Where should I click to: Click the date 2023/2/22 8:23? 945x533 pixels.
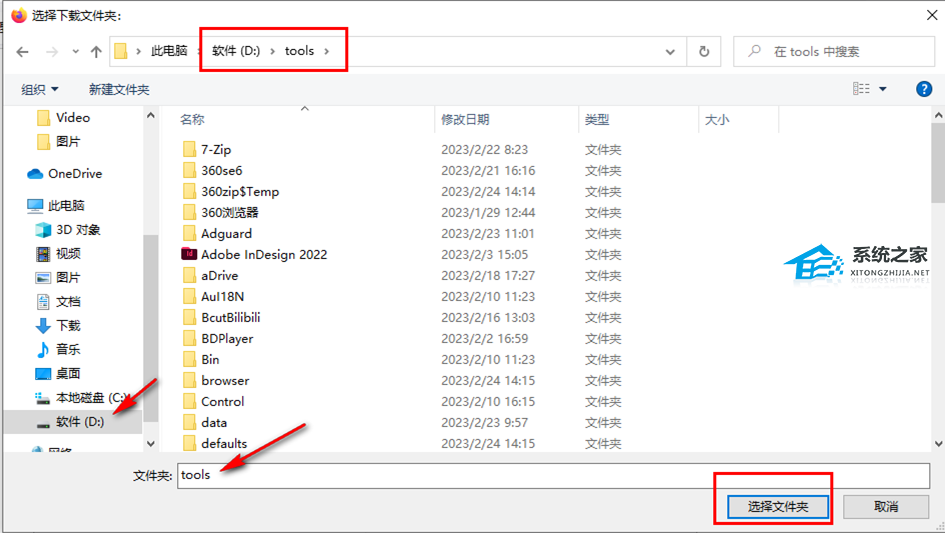click(484, 150)
